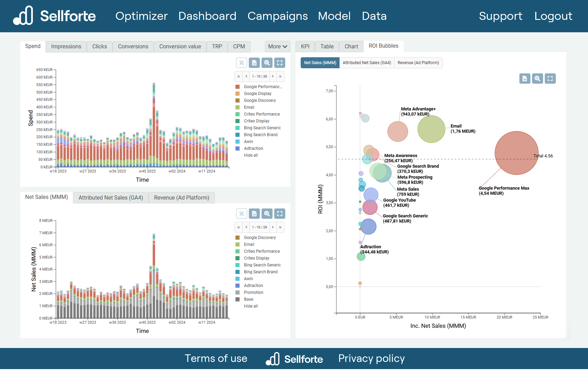Go to last Spend legend page

[x=280, y=76]
